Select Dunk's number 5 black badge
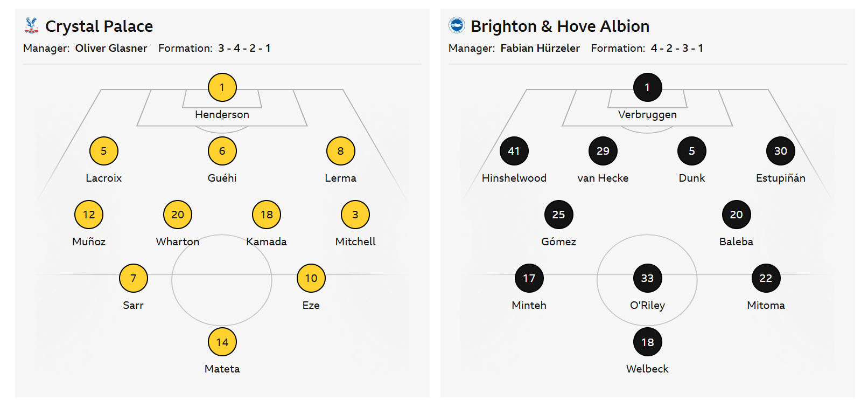 [691, 151]
